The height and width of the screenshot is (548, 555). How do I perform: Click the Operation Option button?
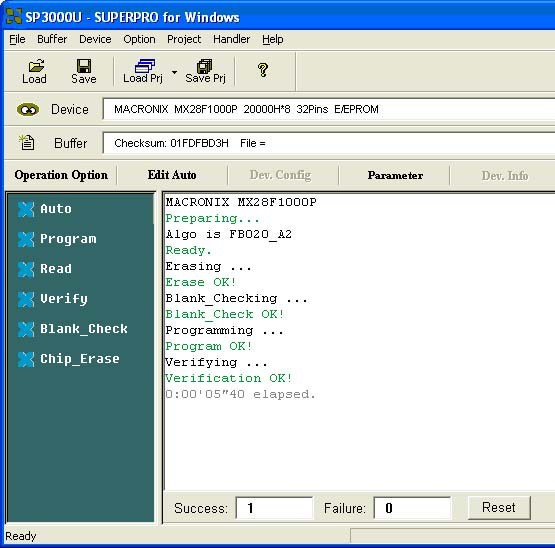coord(61,175)
